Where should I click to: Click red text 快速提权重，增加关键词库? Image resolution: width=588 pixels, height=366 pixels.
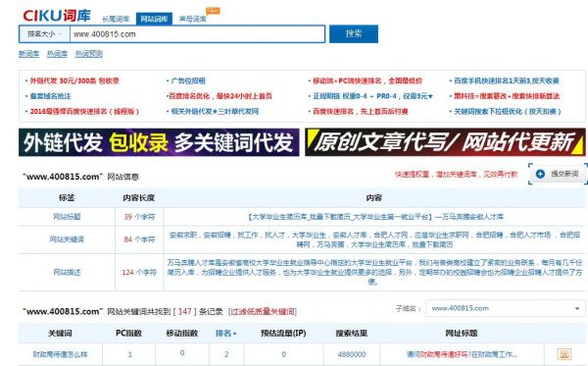pyautogui.click(x=456, y=175)
